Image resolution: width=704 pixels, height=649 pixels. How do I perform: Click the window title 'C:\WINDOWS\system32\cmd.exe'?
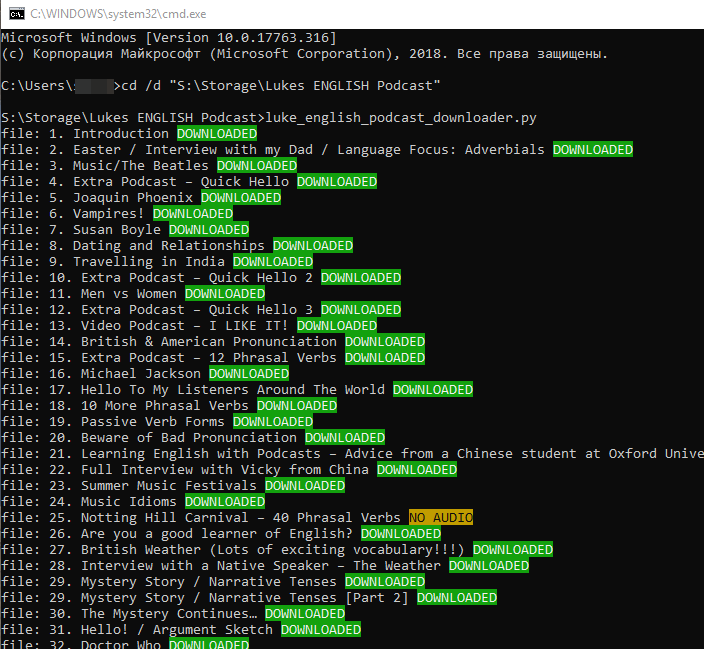click(118, 14)
